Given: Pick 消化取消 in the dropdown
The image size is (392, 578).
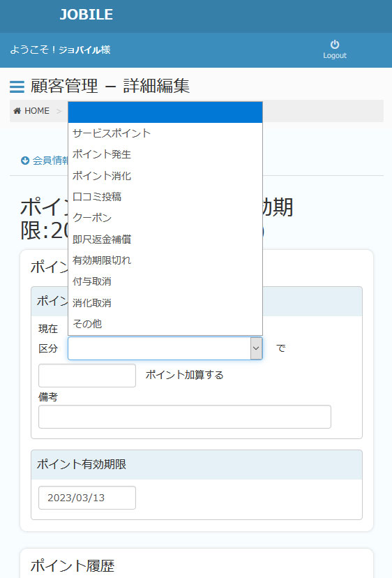Looking at the screenshot, I should (165, 303).
